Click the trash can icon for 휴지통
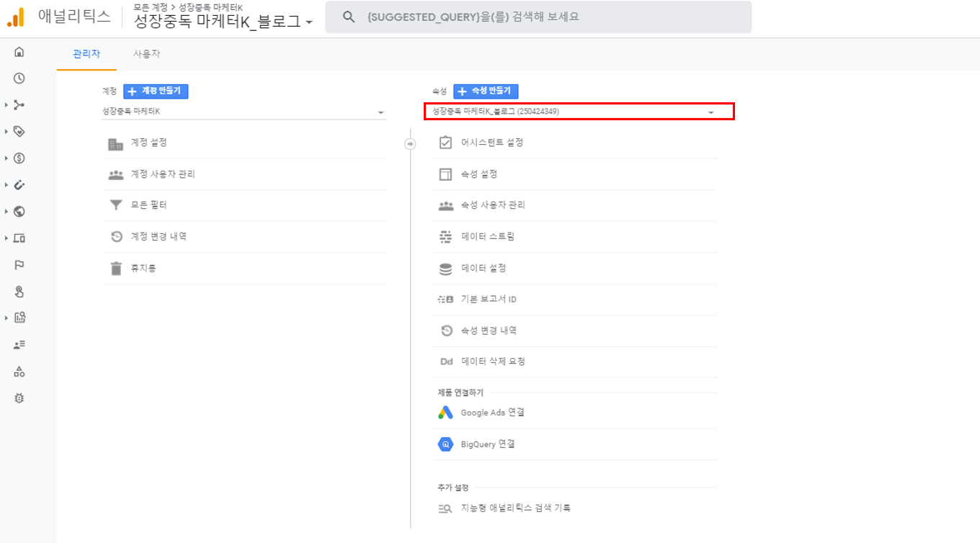The height and width of the screenshot is (543, 980). click(x=115, y=269)
